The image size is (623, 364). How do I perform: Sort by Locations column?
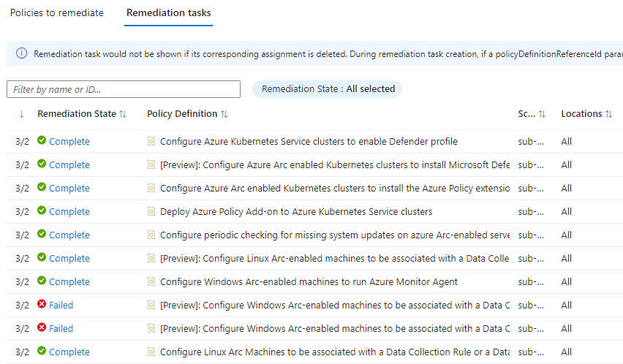tap(608, 114)
